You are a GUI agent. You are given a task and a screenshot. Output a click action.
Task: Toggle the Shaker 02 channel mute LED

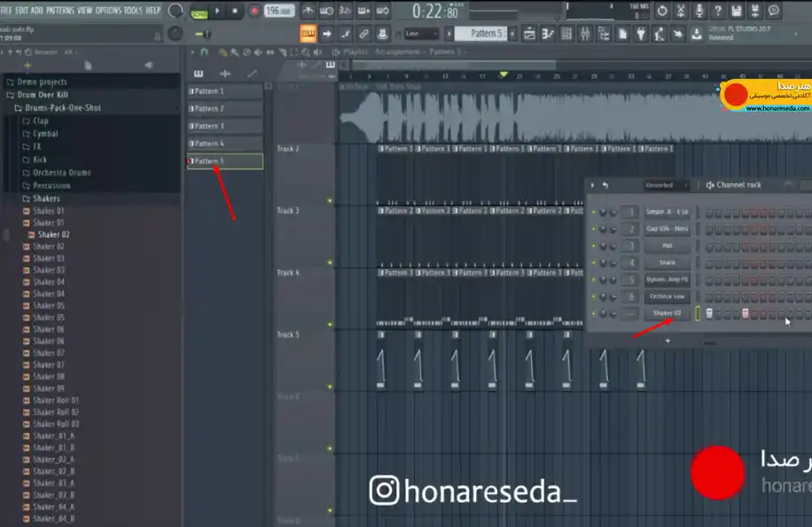pyautogui.click(x=594, y=313)
